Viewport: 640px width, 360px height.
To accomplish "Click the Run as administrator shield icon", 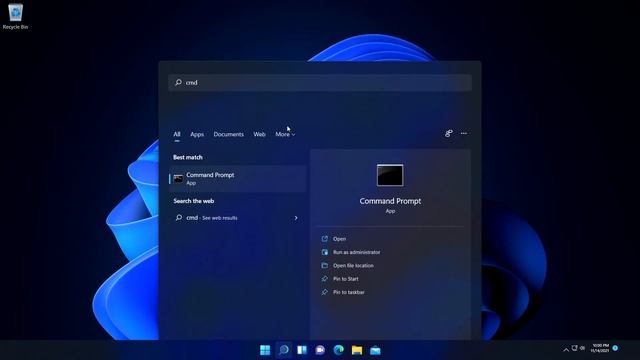I will tap(324, 252).
